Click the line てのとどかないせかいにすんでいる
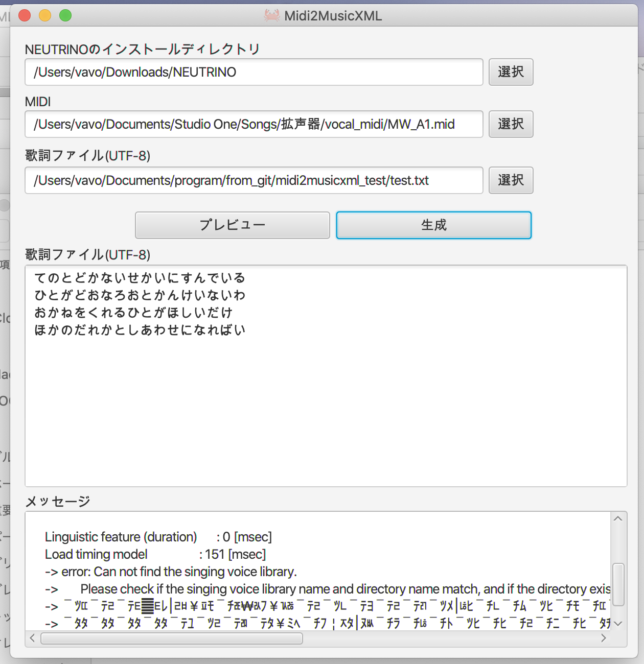 pos(140,278)
